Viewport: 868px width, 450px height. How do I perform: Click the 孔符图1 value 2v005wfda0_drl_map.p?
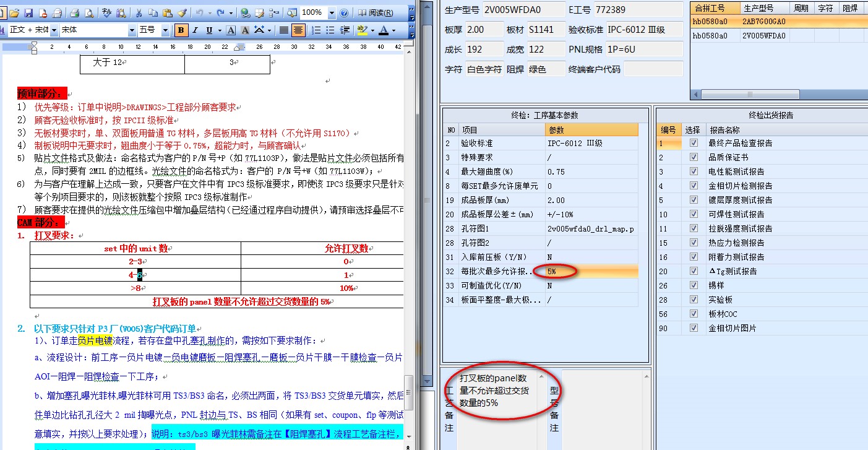[591, 228]
